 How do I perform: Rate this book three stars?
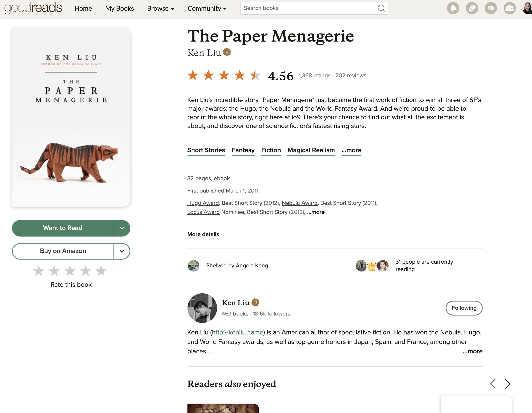pyautogui.click(x=70, y=271)
